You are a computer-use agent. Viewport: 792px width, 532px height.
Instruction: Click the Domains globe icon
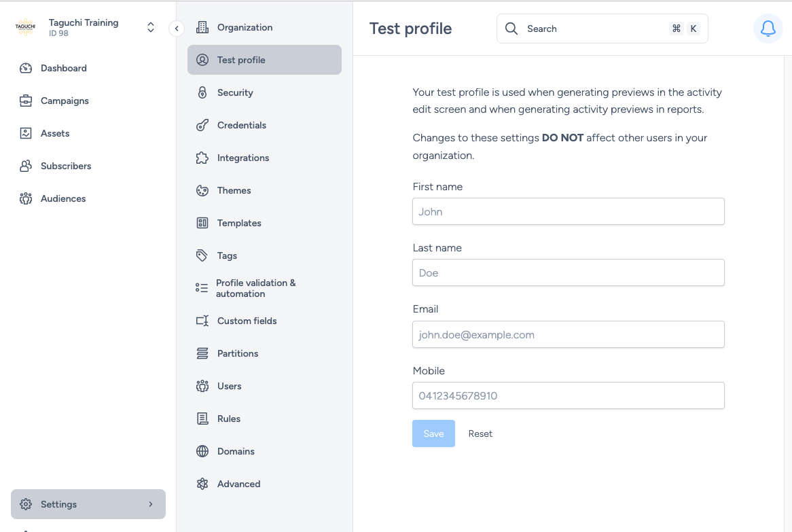[202, 451]
